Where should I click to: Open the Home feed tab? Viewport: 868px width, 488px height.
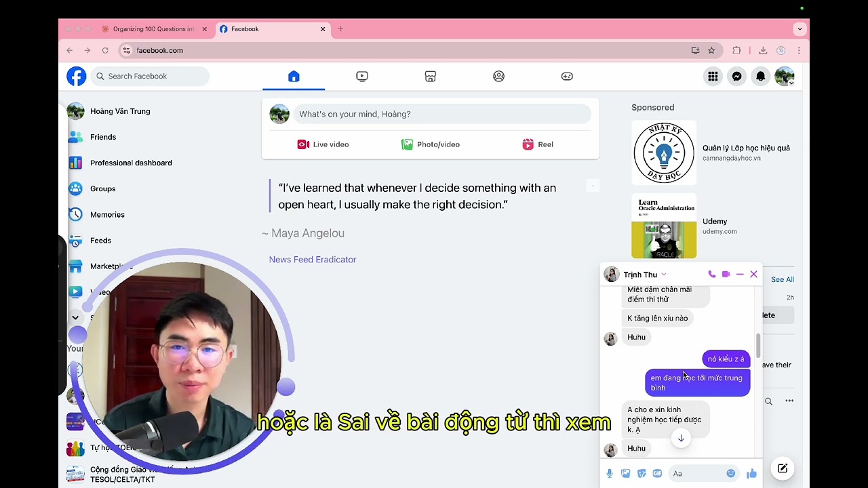[294, 77]
